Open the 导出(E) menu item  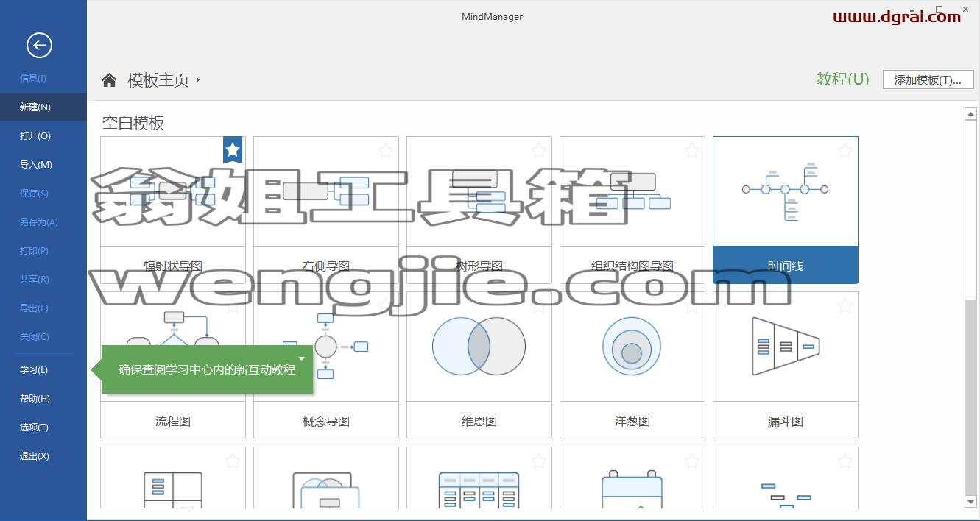point(43,308)
